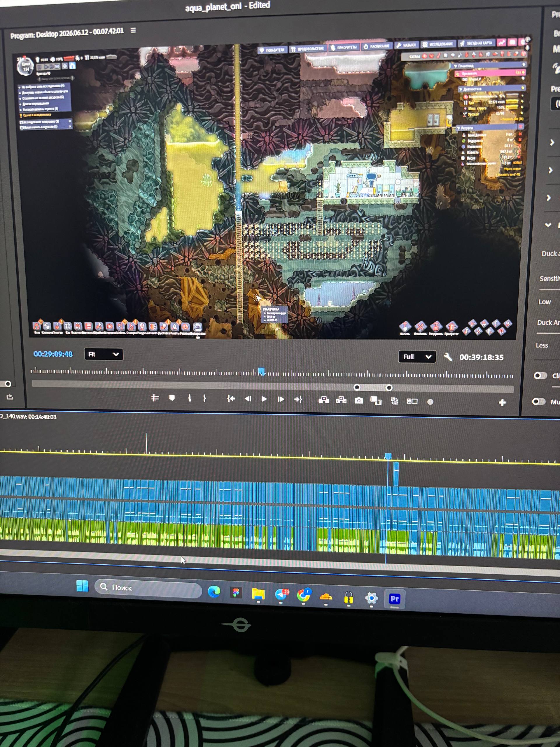Open the Button Editor plus icon

click(x=502, y=403)
